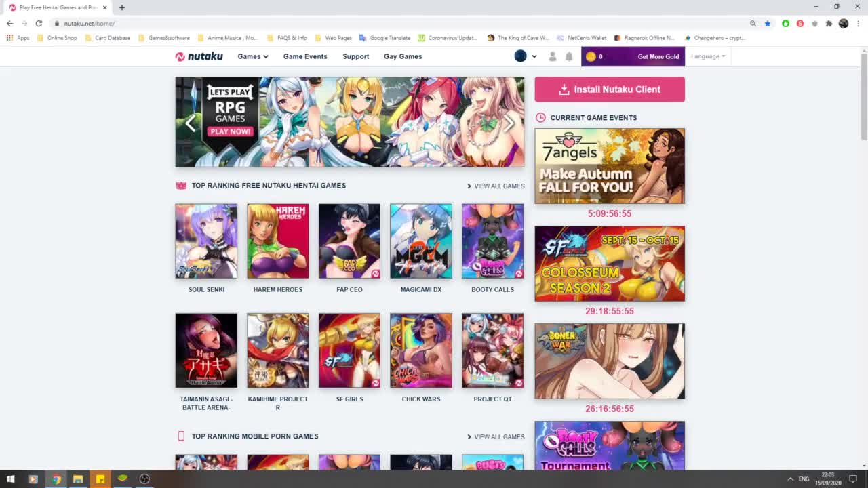Open the notifications bell icon
The image size is (868, 488).
pos(569,56)
